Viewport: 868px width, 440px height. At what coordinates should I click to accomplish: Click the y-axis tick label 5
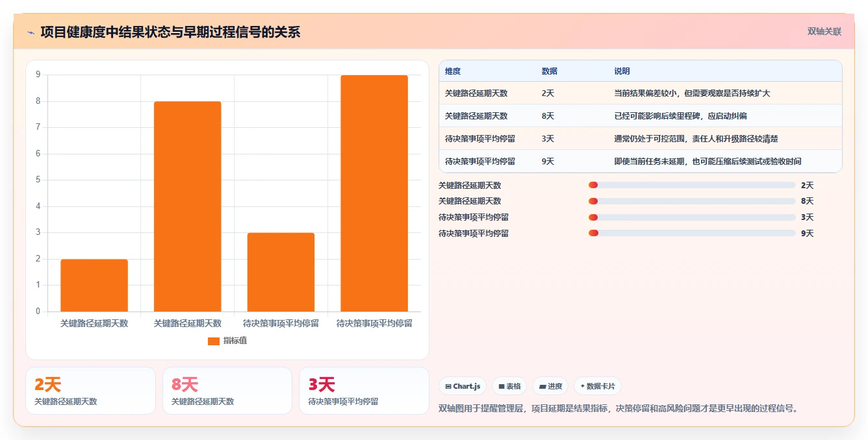38,180
